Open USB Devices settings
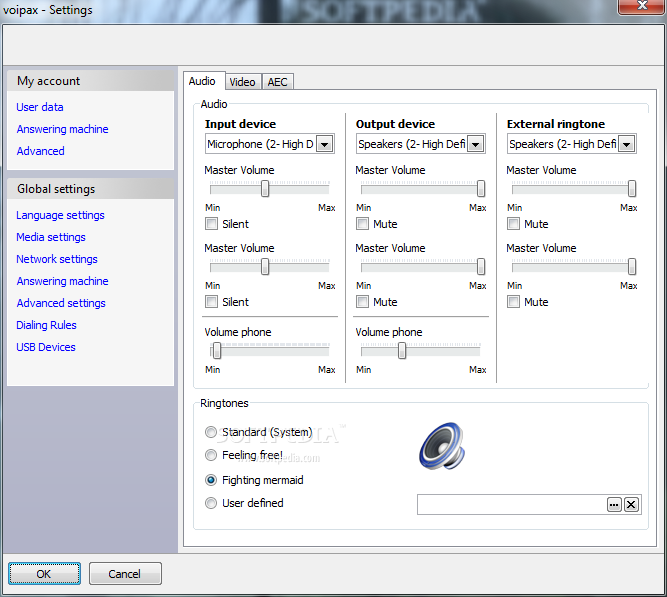This screenshot has height=597, width=667. 46,347
